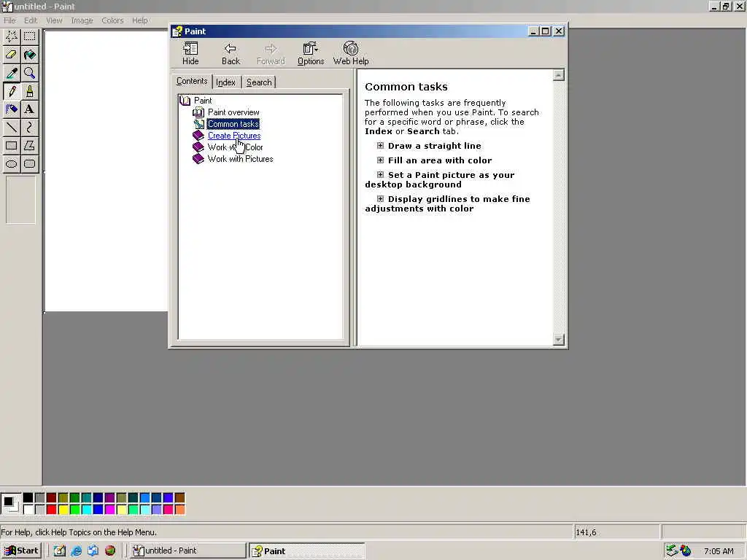Image resolution: width=747 pixels, height=560 pixels.
Task: Open the Edit menu in Paint
Action: [x=31, y=20]
